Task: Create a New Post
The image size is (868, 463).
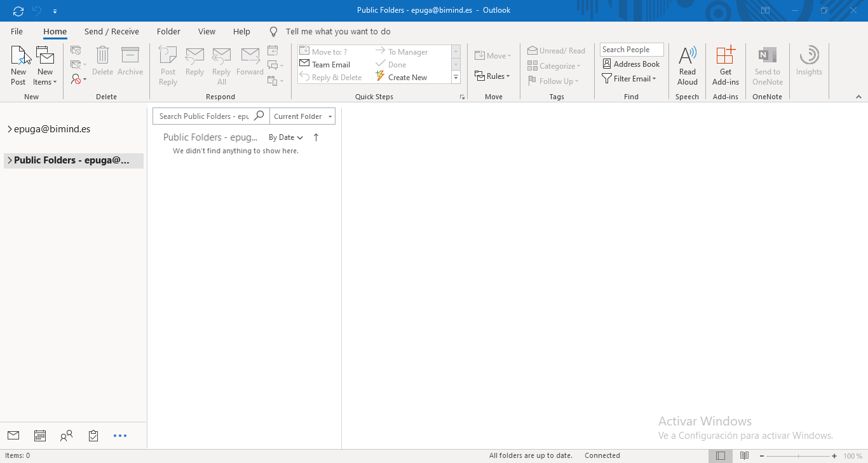Action: (18, 66)
